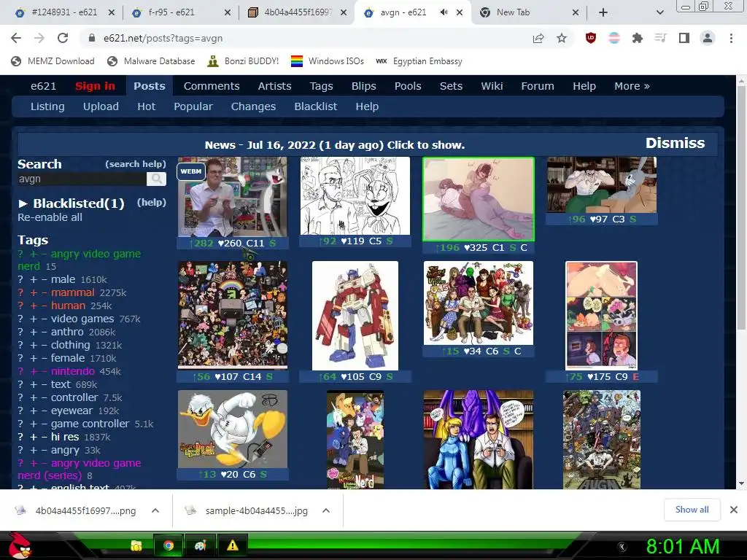This screenshot has height=560, width=747.
Task: Open options for sample-4b04a4455 jpg download
Action: (326, 510)
